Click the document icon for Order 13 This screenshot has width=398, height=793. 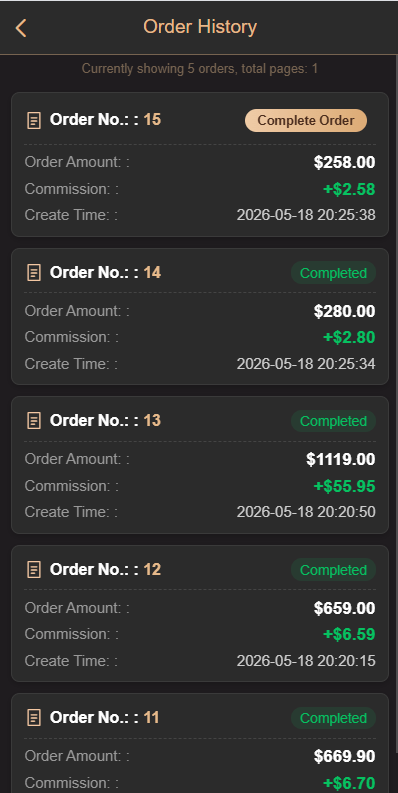click(x=34, y=421)
